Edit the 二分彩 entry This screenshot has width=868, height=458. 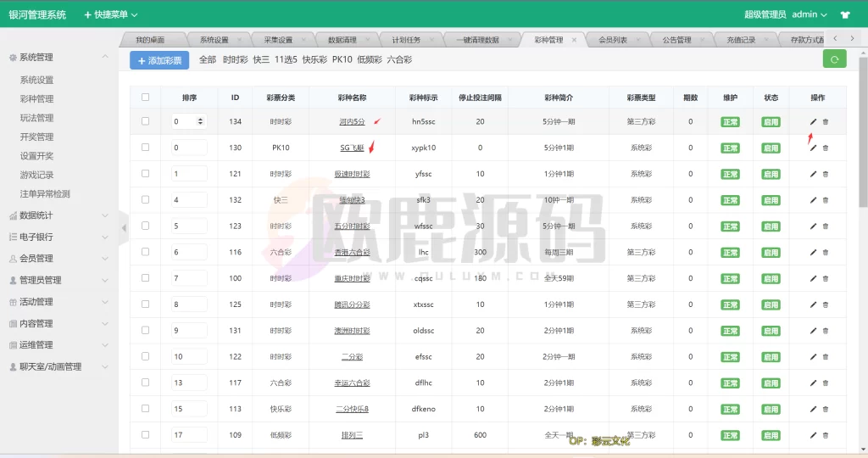click(813, 357)
